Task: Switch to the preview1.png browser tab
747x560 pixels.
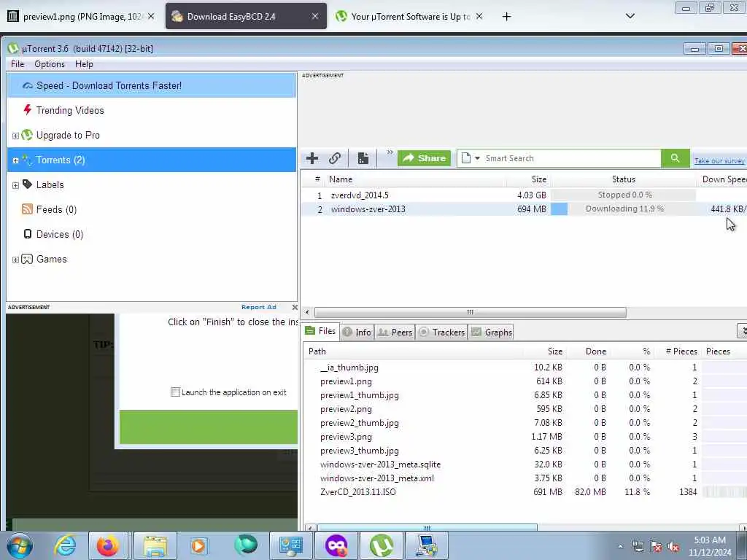Action: [x=81, y=16]
